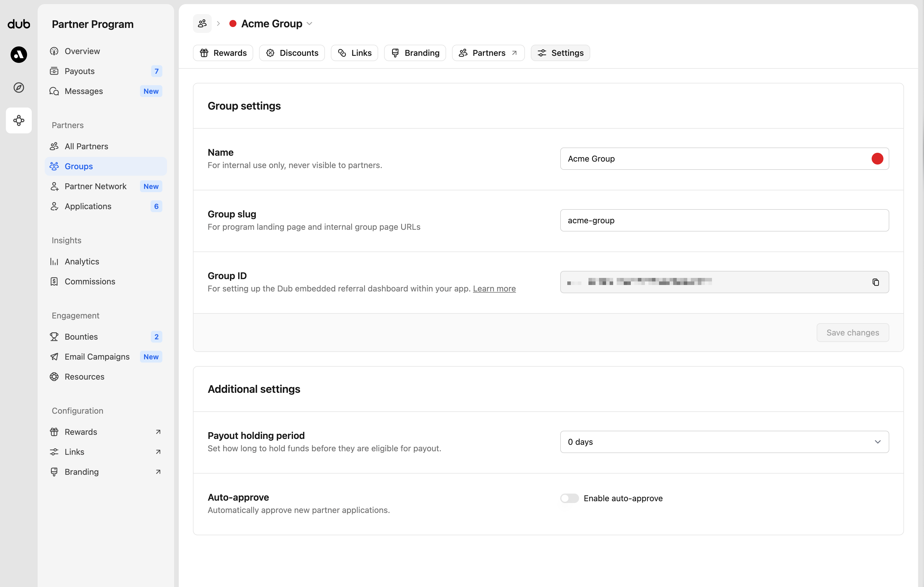Select the partner program hub icon
Viewport: 924px width, 587px height.
pos(19,120)
